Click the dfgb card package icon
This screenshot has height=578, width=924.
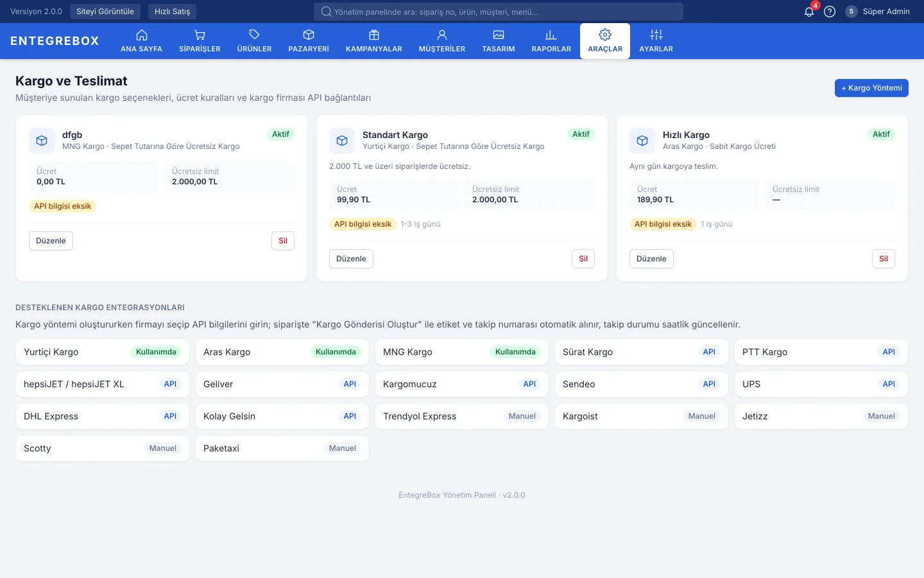pyautogui.click(x=42, y=141)
